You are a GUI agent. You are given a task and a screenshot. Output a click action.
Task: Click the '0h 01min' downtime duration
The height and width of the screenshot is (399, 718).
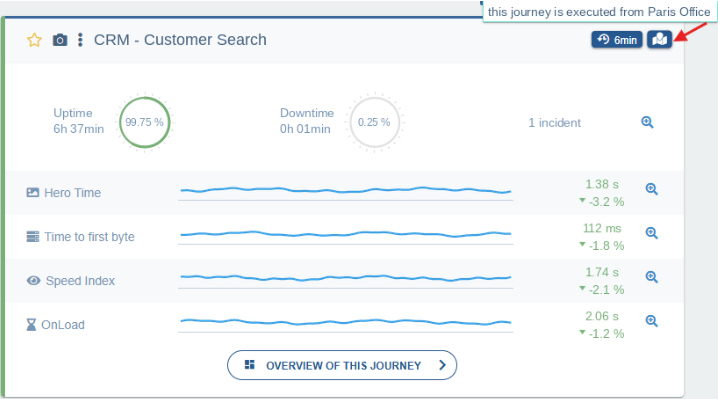[x=305, y=129]
